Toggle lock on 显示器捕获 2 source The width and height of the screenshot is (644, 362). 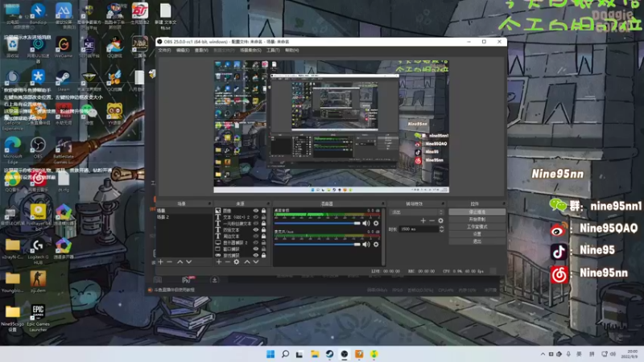[264, 243]
